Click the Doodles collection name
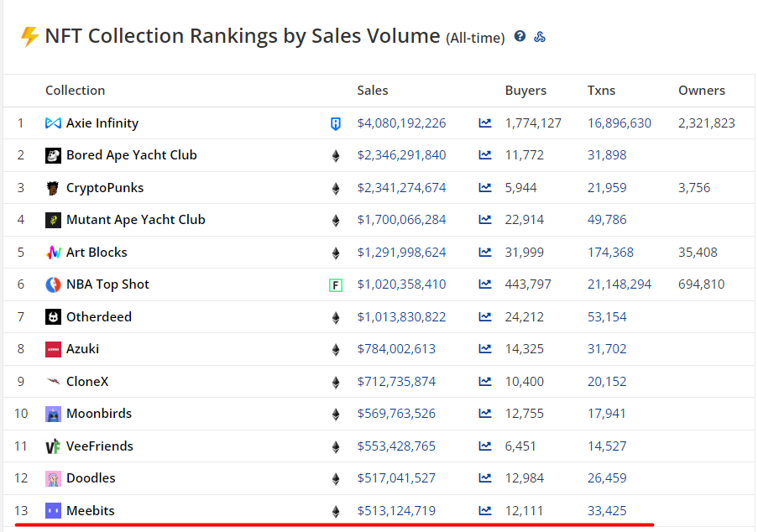The width and height of the screenshot is (758, 532). click(x=91, y=478)
